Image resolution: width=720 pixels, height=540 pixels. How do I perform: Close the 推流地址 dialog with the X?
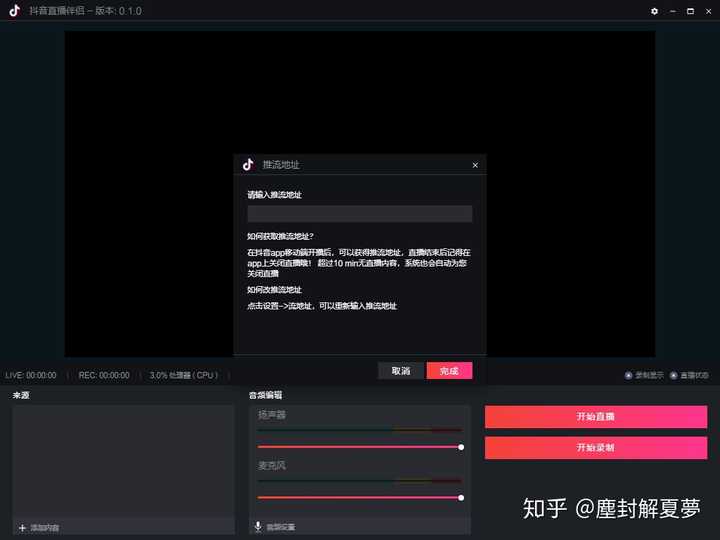475,165
